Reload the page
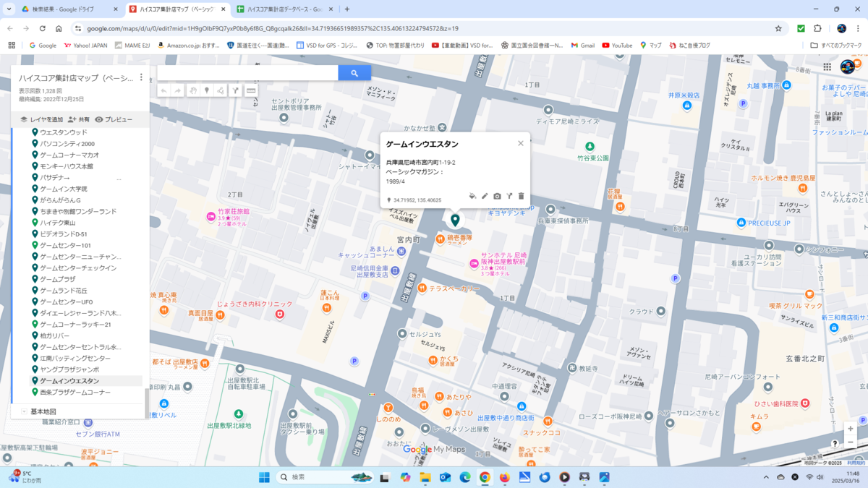 [x=43, y=28]
